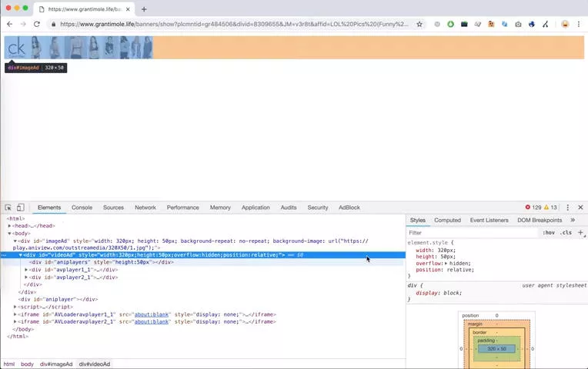588x369 pixels.
Task: Expand the head element node
Action: (x=9, y=226)
